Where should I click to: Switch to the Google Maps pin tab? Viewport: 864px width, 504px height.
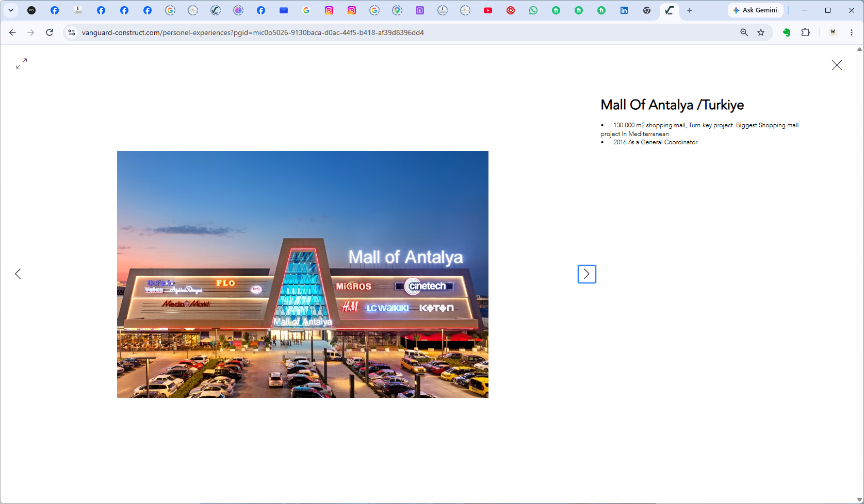coord(397,10)
